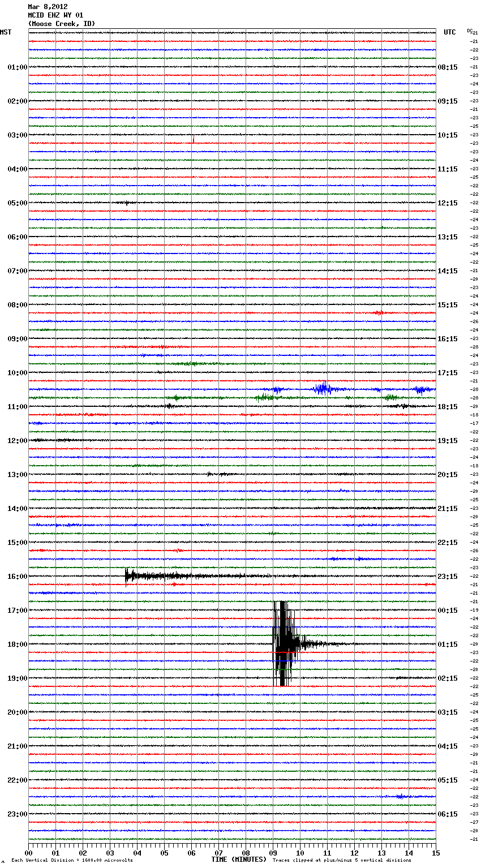The width and height of the screenshot is (481, 868).
Task: Click the 09:00 MST hour label
Action: [18, 339]
